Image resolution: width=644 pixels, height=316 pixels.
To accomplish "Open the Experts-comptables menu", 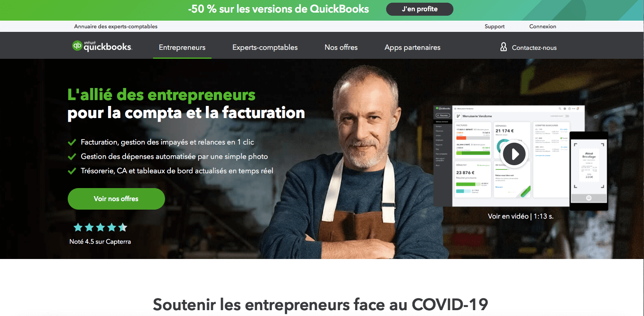I will (265, 47).
